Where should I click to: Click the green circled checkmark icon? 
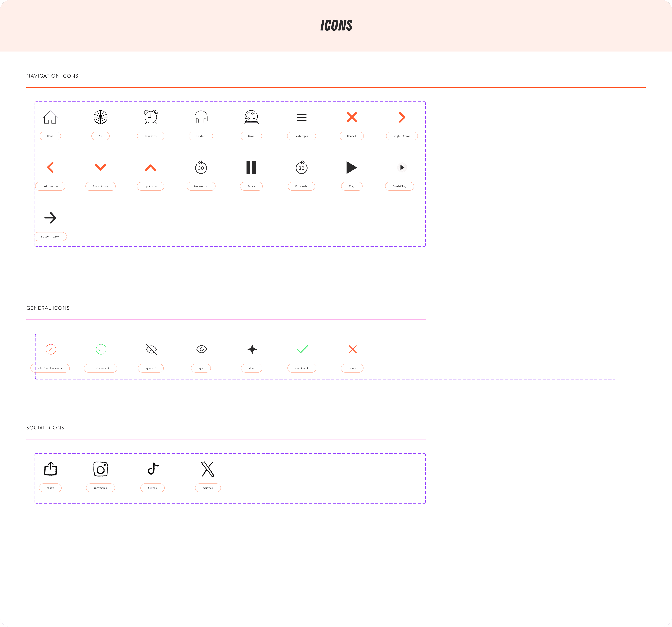[x=101, y=349]
